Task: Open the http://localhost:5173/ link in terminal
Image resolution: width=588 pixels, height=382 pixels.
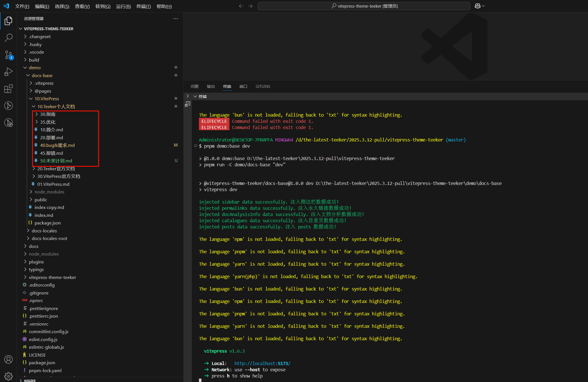Action: click(262, 363)
